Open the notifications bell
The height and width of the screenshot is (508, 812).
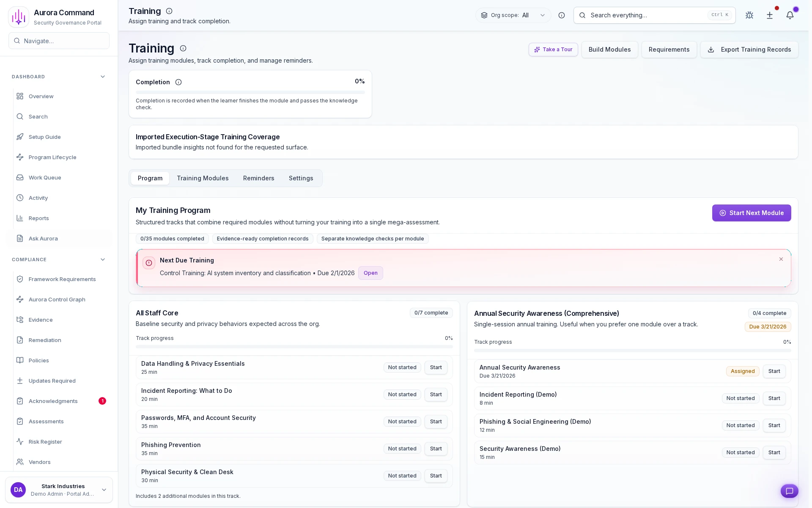coord(790,15)
